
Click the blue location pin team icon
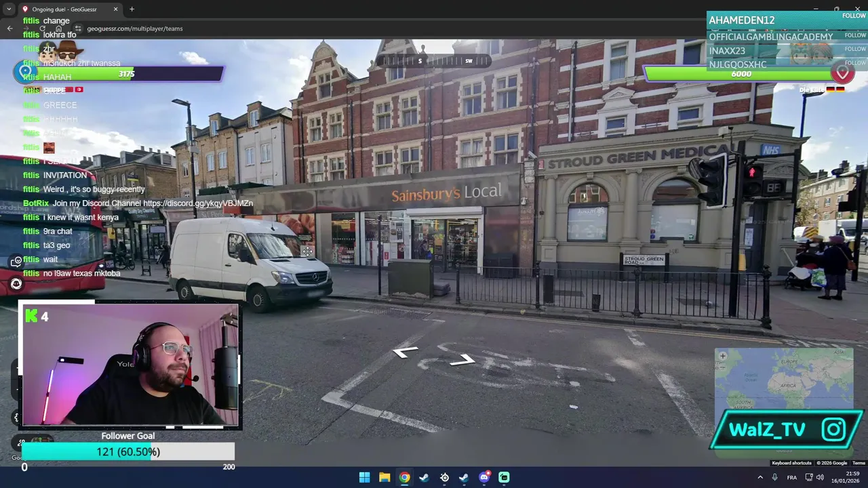click(x=25, y=71)
